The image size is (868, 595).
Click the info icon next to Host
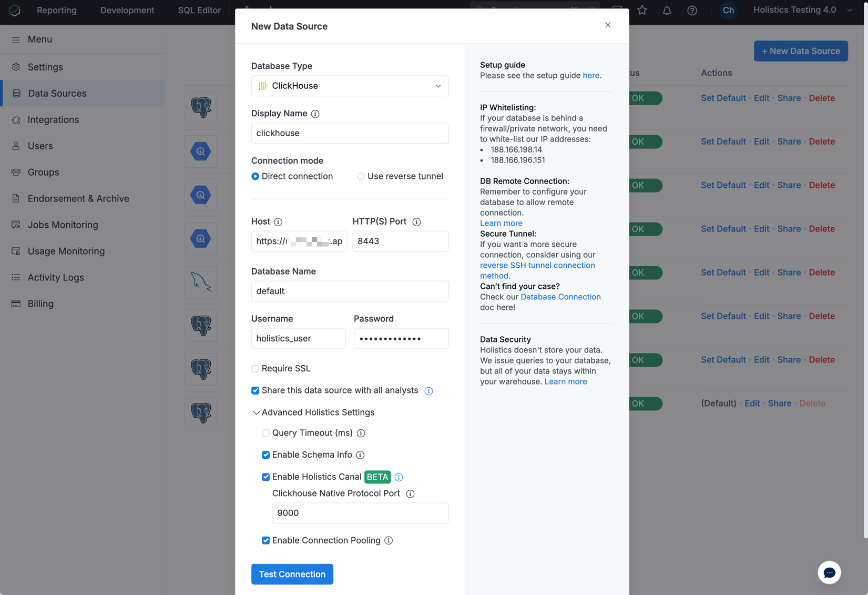[278, 222]
